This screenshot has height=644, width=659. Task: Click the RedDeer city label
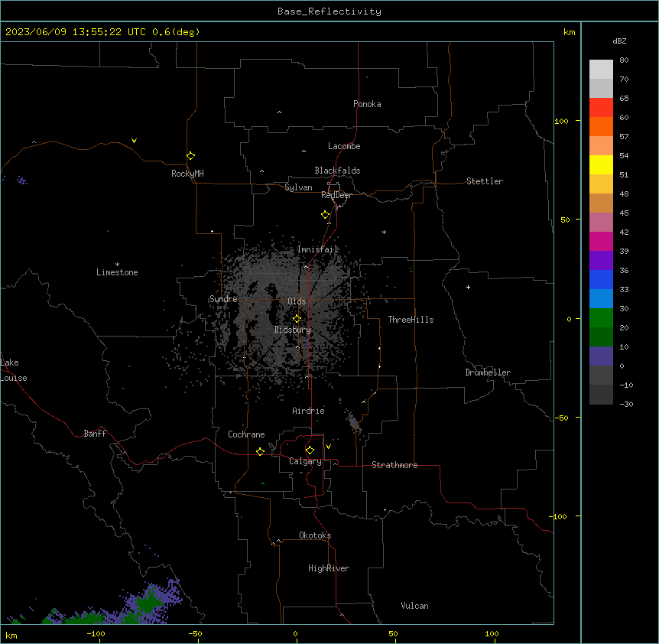(x=336, y=195)
